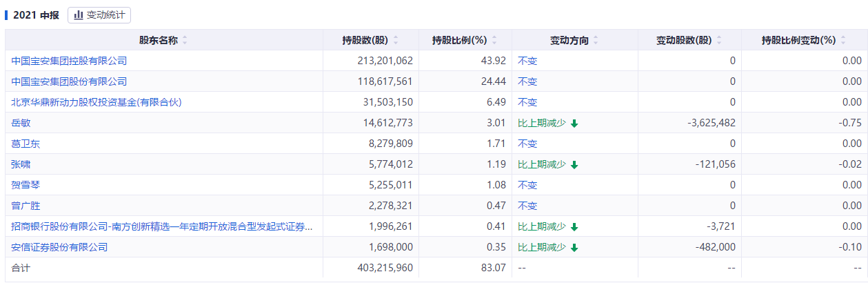Select holdings value 31,503,150

point(387,102)
